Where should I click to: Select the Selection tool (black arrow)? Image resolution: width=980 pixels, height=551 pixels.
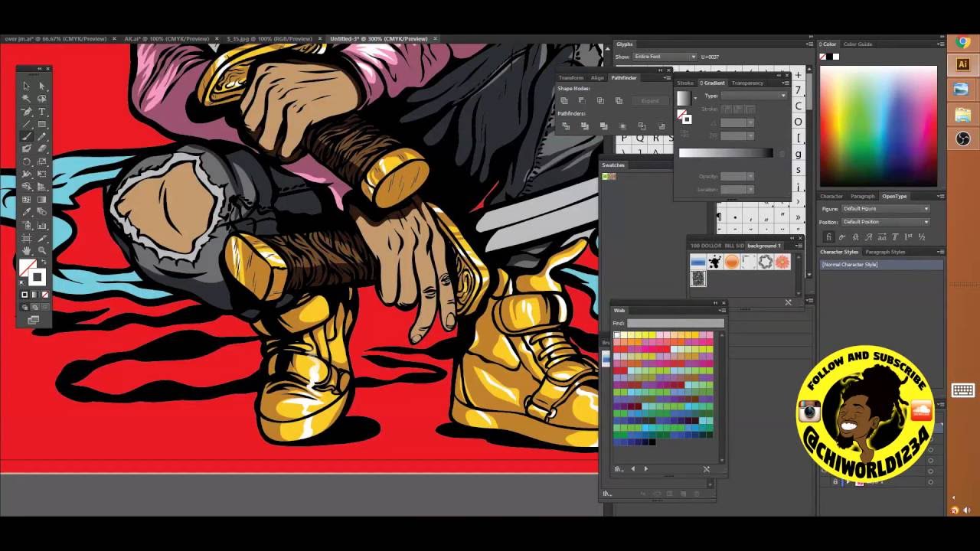coord(26,86)
